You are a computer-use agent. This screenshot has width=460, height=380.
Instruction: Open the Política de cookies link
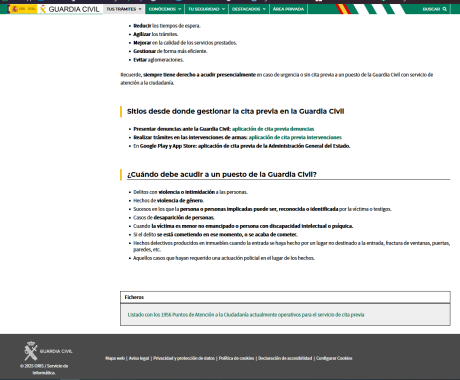coord(236,358)
